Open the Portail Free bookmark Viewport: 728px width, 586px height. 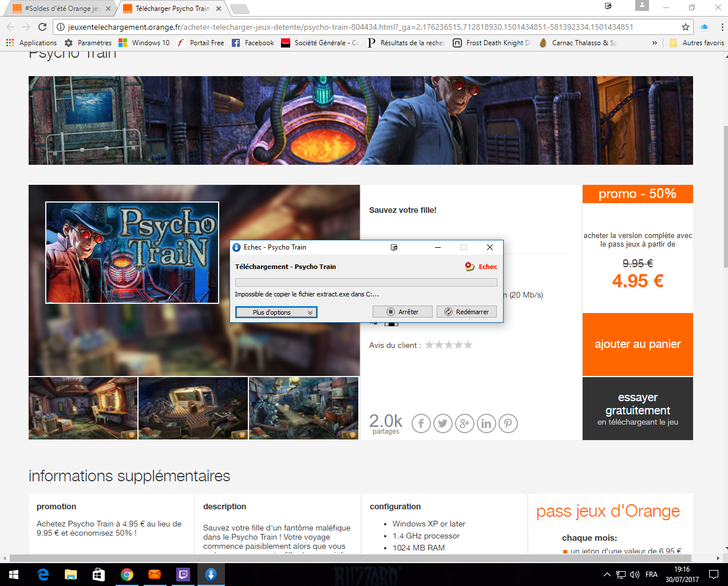(200, 43)
